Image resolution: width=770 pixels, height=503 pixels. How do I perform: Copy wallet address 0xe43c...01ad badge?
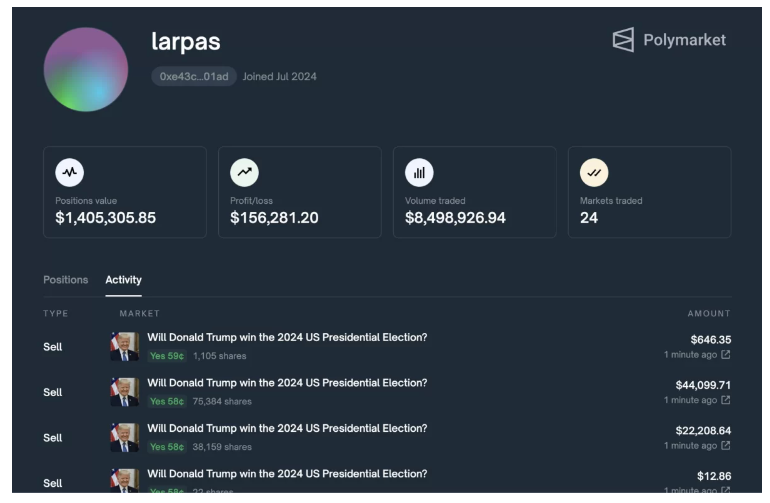click(x=194, y=77)
